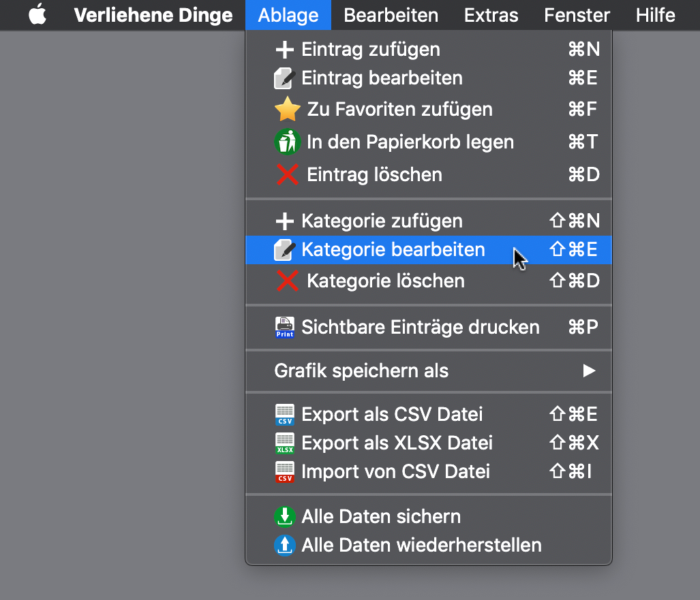Expand the Grafik speichern als submenu arrow

589,370
